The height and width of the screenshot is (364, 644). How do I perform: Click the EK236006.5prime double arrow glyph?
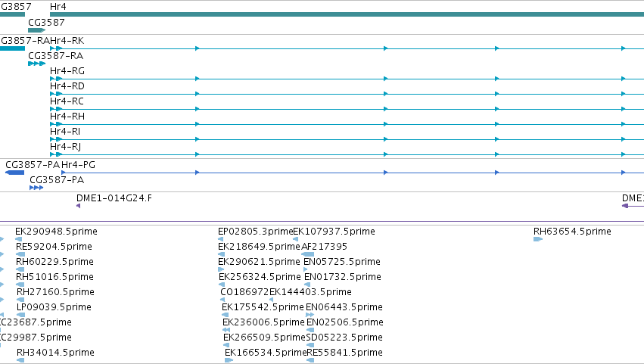click(226, 330)
